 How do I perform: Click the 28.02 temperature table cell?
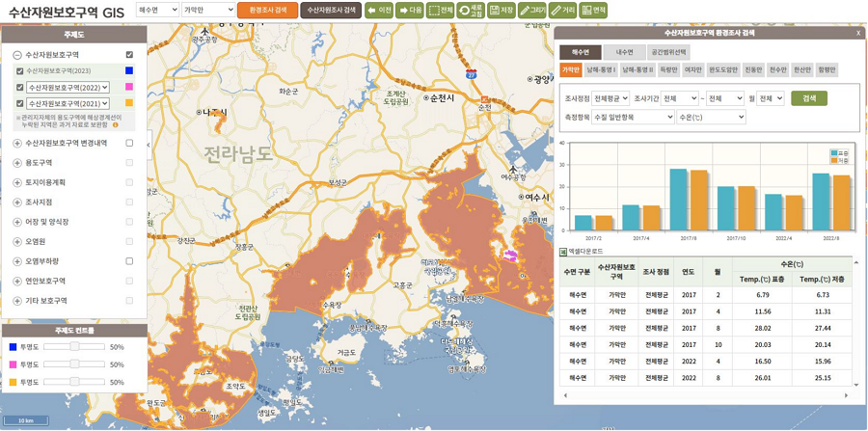point(762,328)
